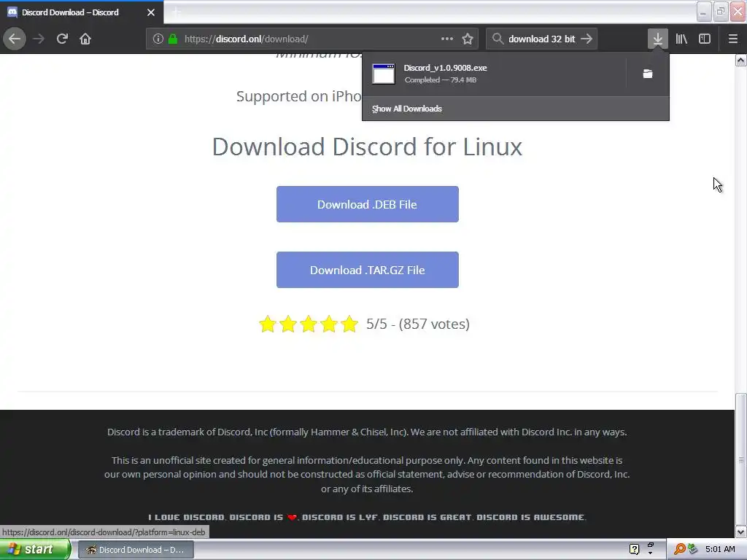Viewport: 747px width, 560px height.
Task: Click the 5/5 - (857 votes) text
Action: (x=418, y=324)
